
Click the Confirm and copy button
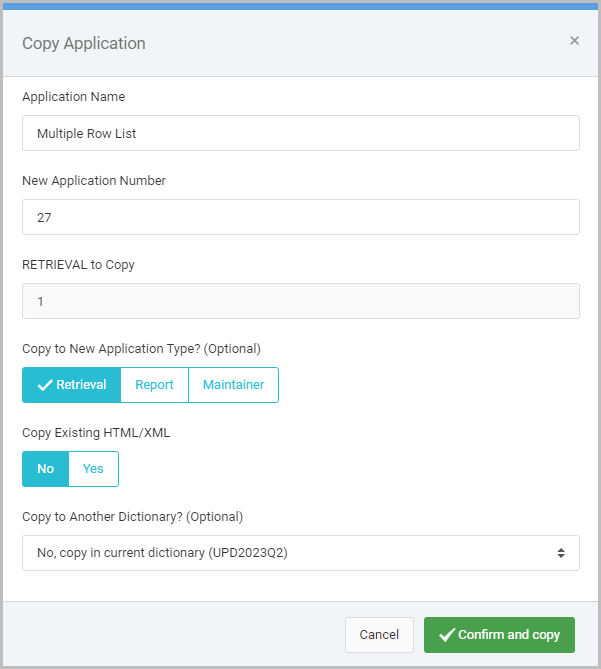tap(499, 635)
